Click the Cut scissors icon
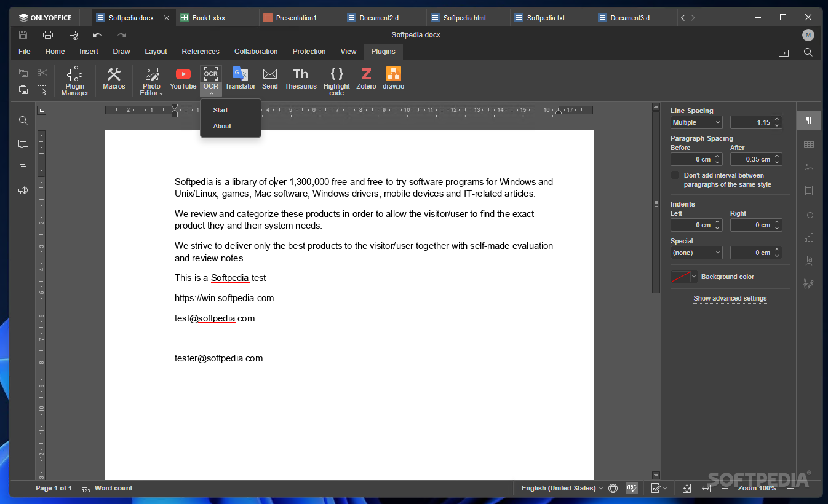 point(42,73)
